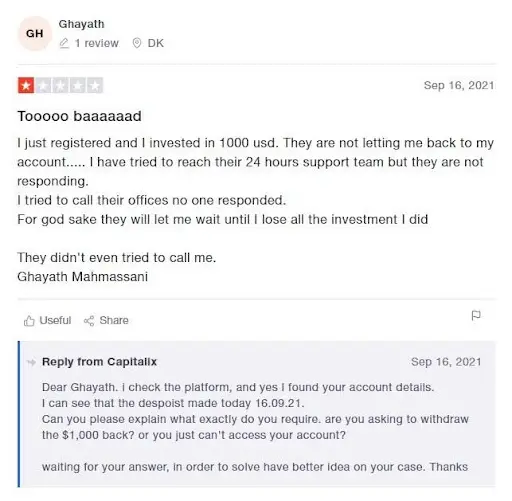Screen dimensions: 512x501
Task: Click the reviewer signature 'Ghayath Mahmassani'
Action: (82, 277)
